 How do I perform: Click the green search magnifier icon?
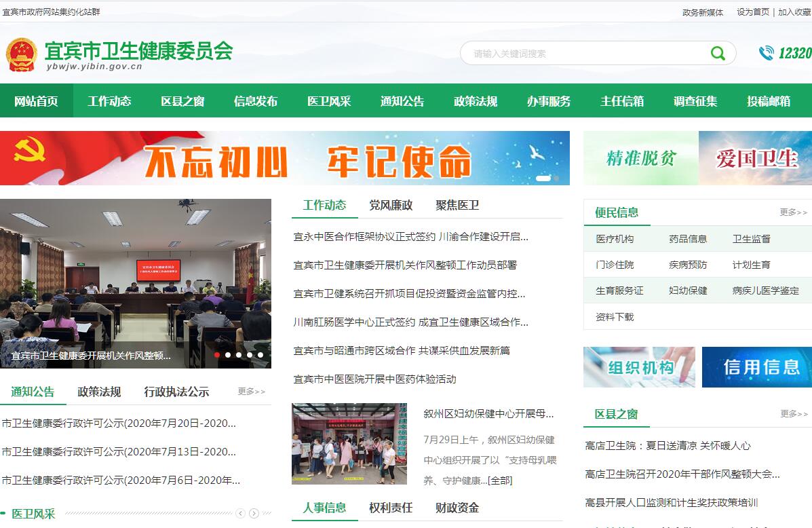click(718, 54)
